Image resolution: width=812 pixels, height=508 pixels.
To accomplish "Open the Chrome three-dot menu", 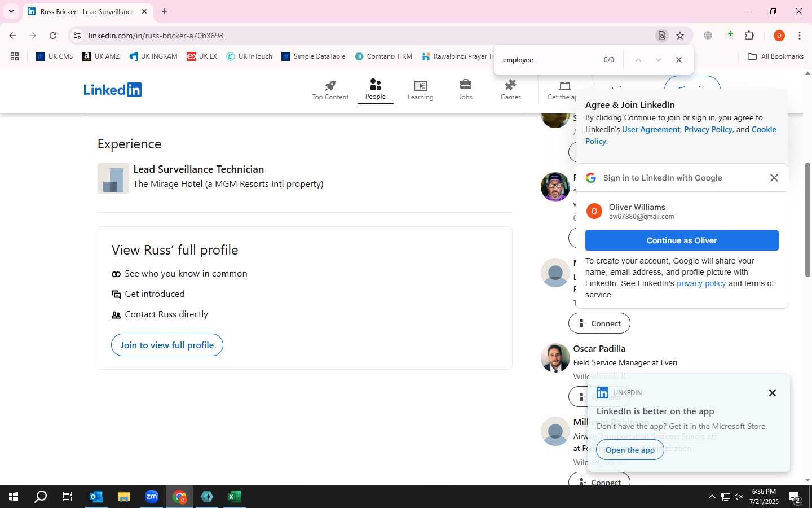I will point(800,36).
